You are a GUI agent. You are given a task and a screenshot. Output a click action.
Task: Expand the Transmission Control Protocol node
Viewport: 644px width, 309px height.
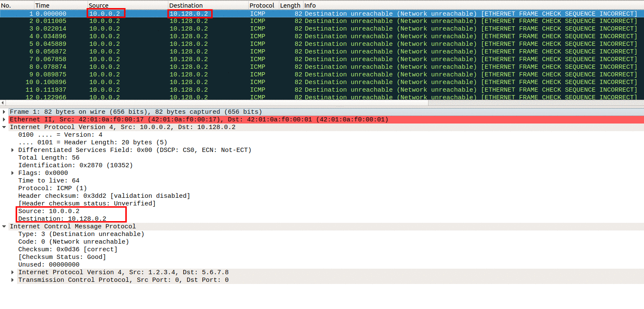(x=13, y=280)
